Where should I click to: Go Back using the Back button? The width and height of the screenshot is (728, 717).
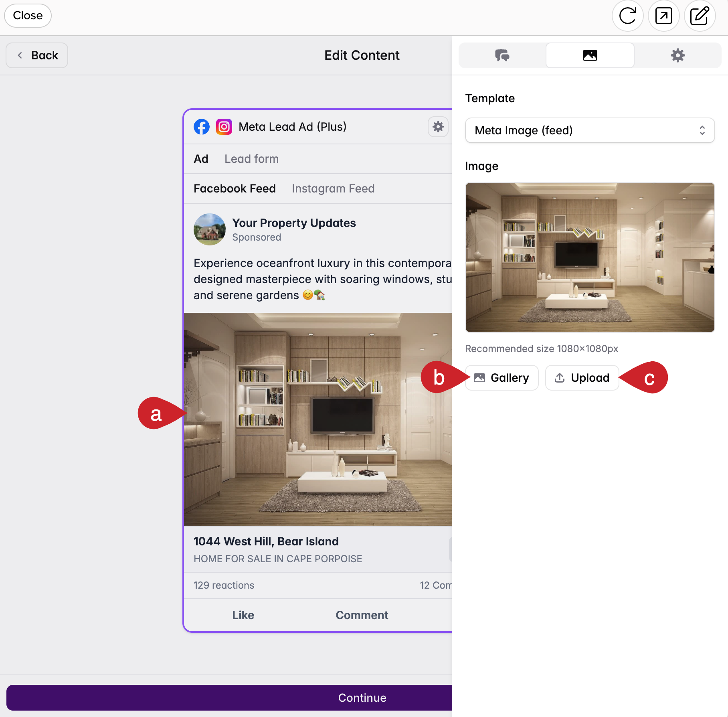click(37, 55)
